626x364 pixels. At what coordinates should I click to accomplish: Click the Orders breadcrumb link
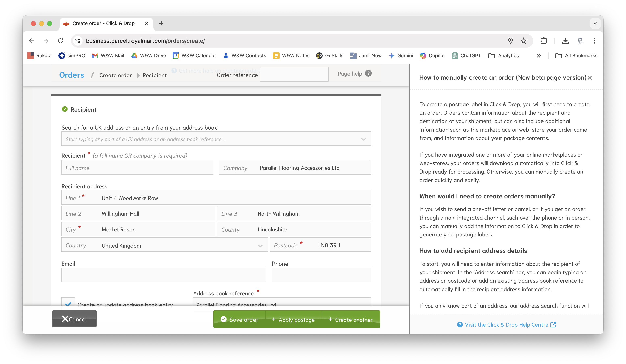tap(72, 75)
